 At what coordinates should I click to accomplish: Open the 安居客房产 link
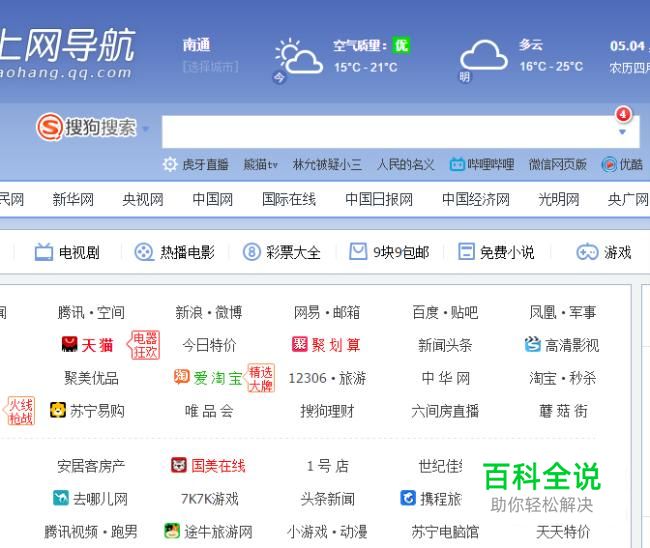point(91,466)
